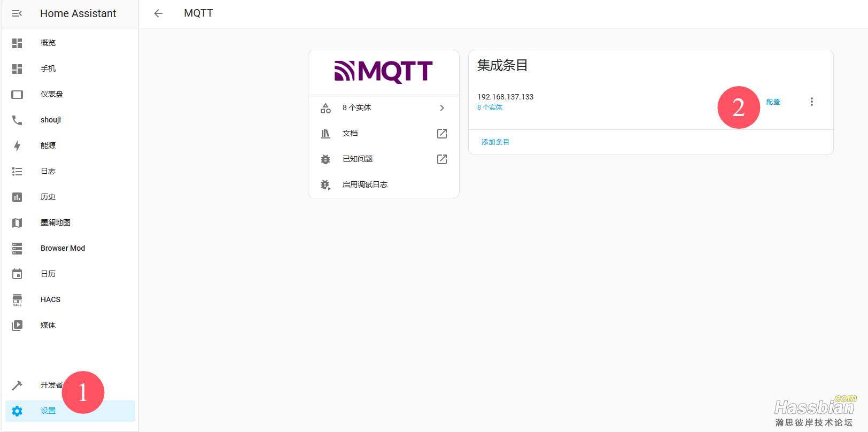Image resolution: width=868 pixels, height=432 pixels.
Task: Open external link icon for 已知问题
Action: 442,159
